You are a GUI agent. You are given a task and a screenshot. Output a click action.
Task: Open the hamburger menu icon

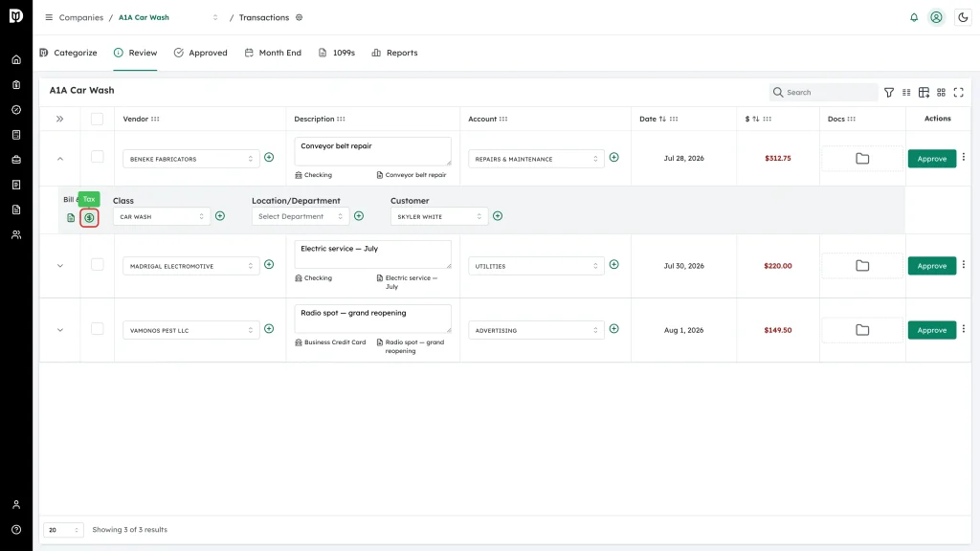[x=49, y=17]
